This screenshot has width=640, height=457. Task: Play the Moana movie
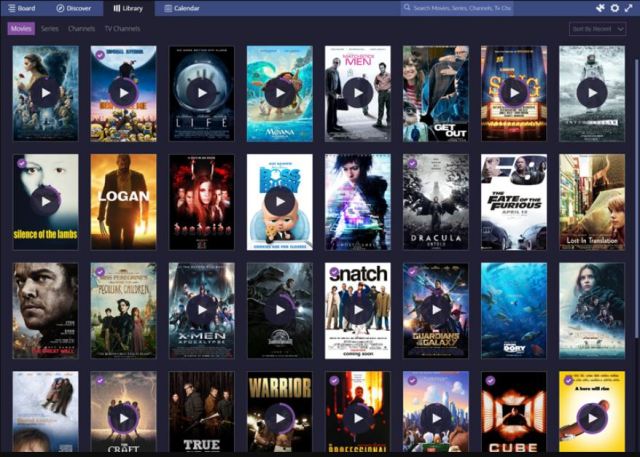pyautogui.click(x=279, y=93)
